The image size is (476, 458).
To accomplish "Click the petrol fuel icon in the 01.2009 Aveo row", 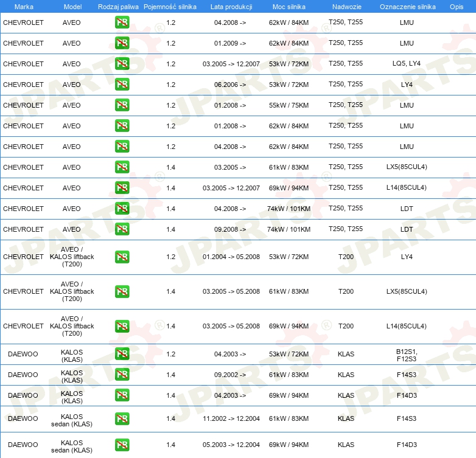I will 122,43.
